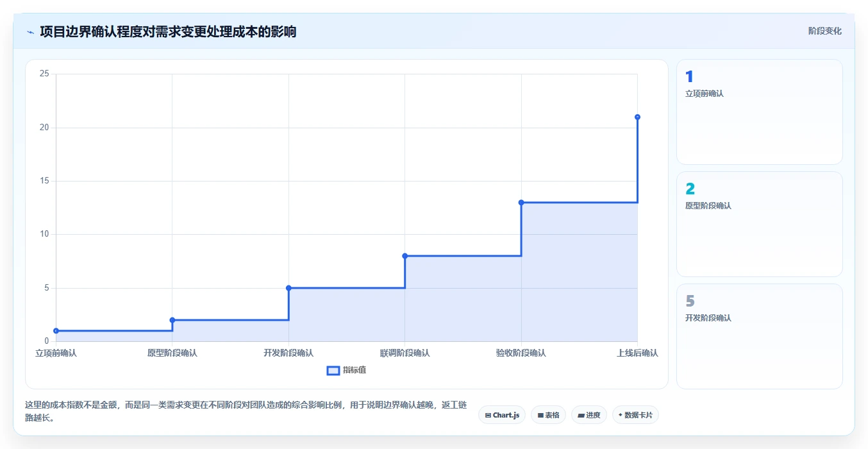868x449 pixels.
Task: Click the data point at 开发阶段确认
Action: 288,288
